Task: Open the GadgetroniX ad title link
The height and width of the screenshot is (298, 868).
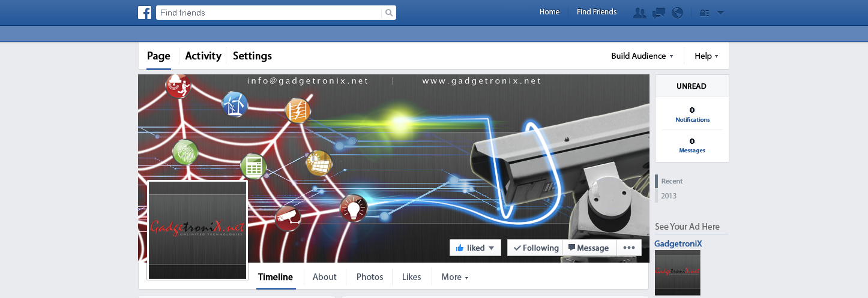Action: pyautogui.click(x=678, y=243)
